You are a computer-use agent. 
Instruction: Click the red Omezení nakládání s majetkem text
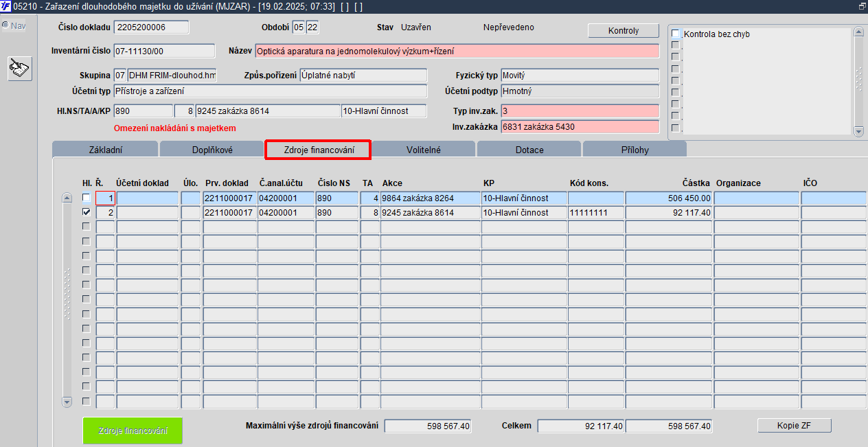175,128
